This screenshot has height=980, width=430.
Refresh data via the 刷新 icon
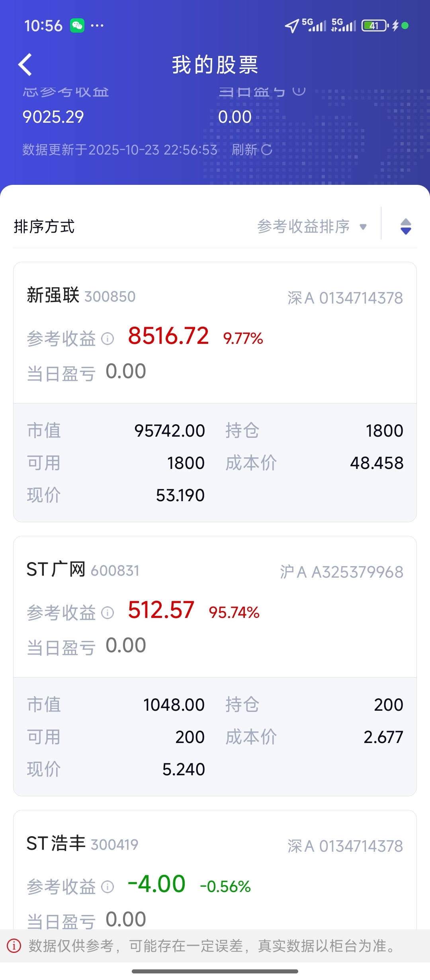click(266, 150)
